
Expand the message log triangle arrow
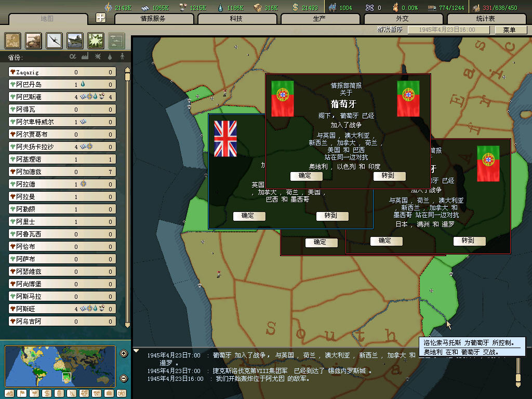(x=136, y=351)
